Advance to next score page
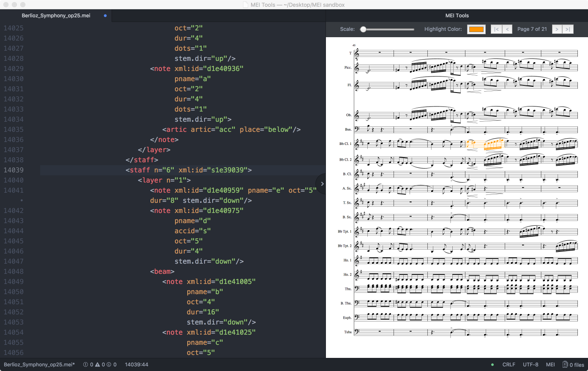The width and height of the screenshot is (588, 371). 557,29
